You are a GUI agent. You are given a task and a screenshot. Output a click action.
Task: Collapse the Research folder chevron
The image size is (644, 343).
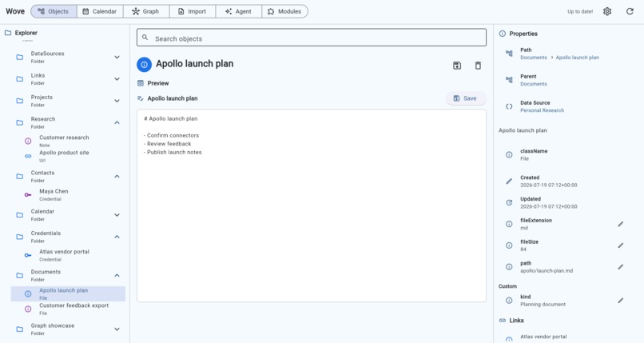[117, 122]
